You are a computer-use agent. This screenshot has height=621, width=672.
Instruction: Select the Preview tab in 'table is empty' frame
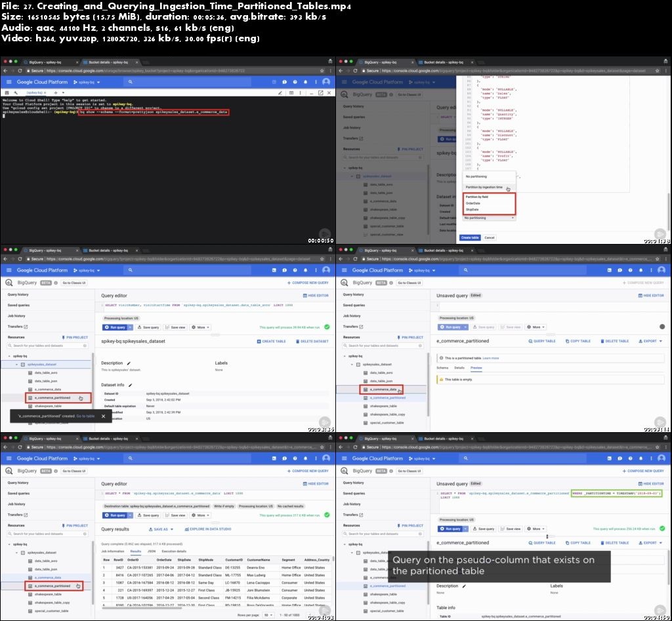(476, 368)
